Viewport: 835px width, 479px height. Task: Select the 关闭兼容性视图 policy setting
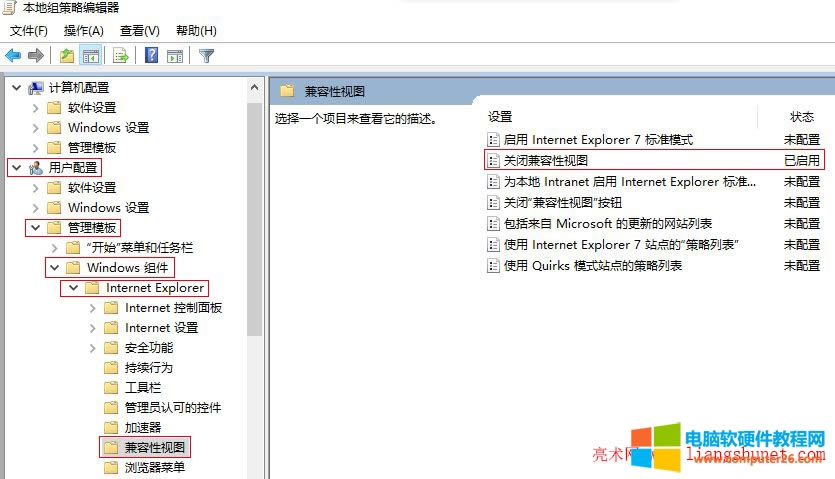(x=546, y=160)
